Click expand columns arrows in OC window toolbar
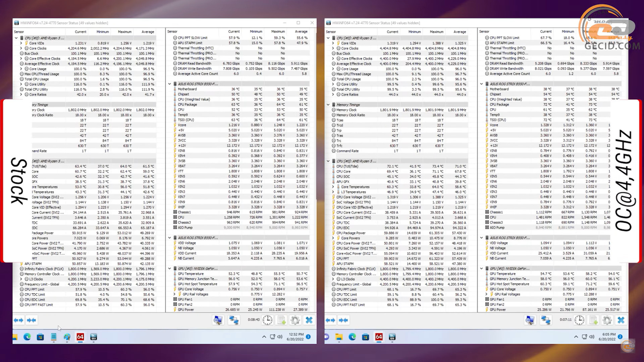Screen dimensions: 644x362 tap(330, 320)
